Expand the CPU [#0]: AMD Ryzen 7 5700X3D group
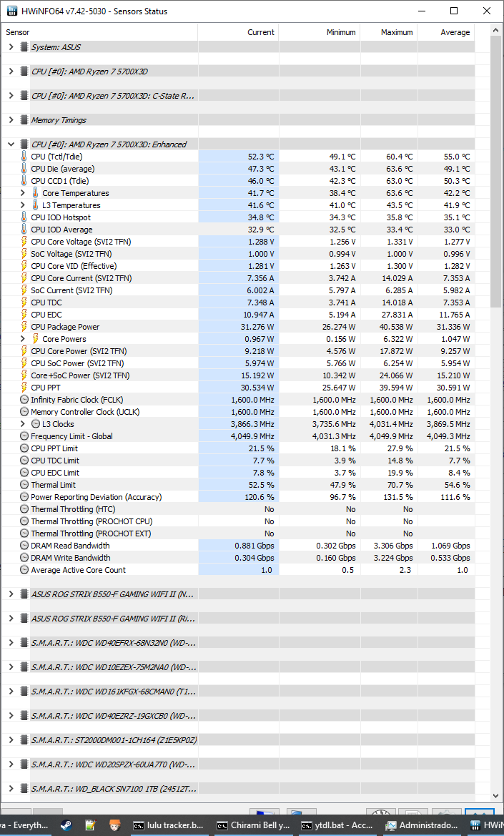Screen dimensions: 504x836 tap(11, 71)
